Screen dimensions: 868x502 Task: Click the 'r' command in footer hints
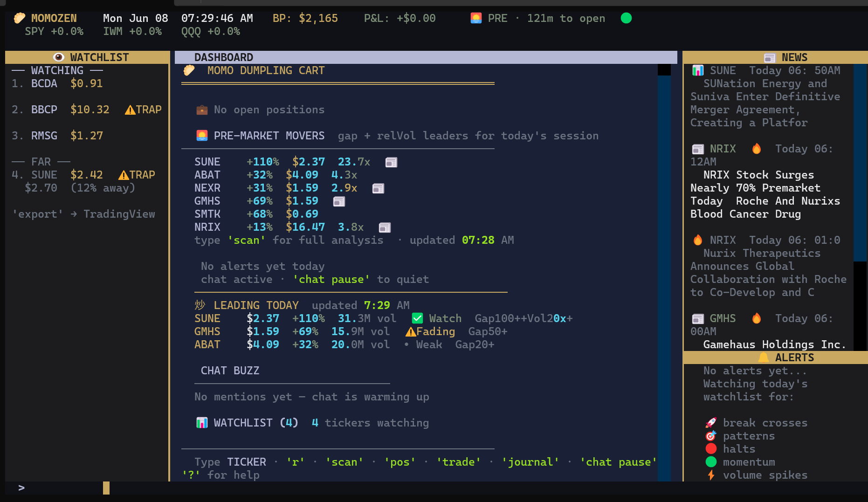click(x=296, y=462)
